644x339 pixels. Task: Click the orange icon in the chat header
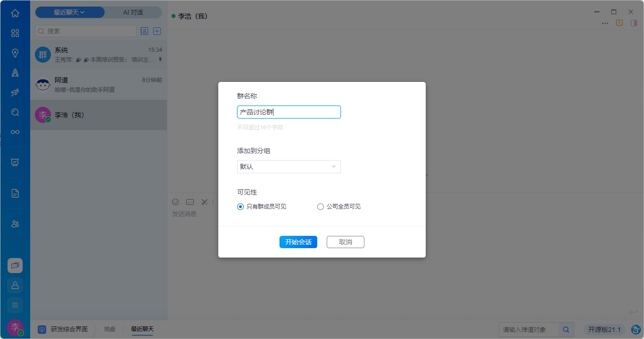[x=619, y=23]
